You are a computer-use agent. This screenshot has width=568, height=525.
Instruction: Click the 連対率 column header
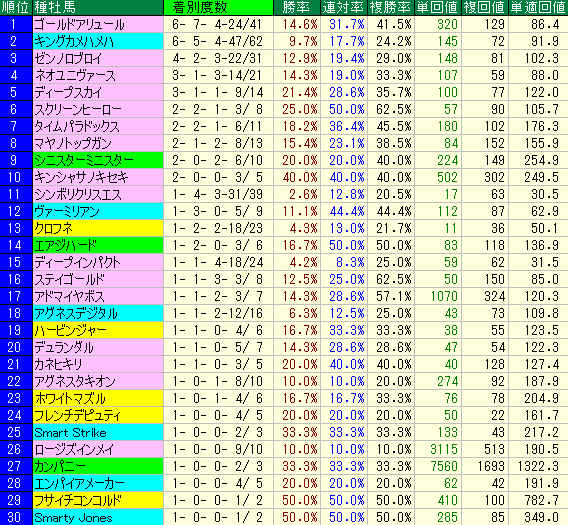[343, 7]
